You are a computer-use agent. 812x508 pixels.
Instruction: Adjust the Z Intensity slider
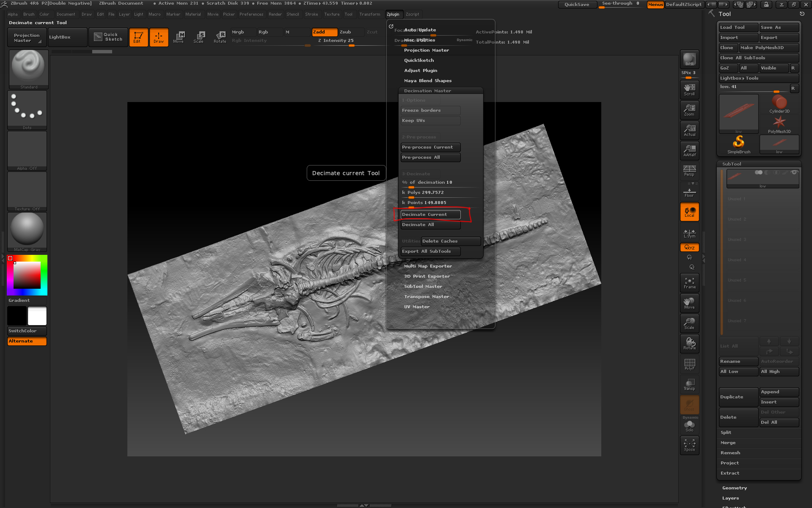[351, 41]
